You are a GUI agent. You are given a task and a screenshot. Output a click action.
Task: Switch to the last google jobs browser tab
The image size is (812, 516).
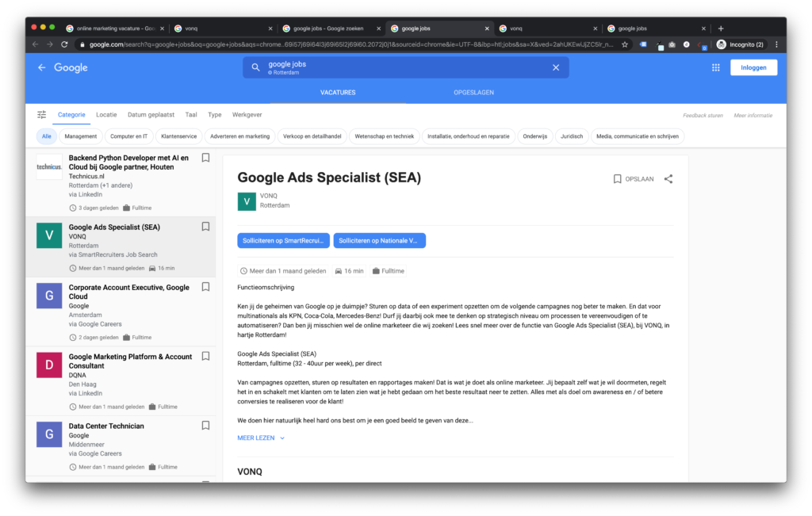[x=657, y=29]
